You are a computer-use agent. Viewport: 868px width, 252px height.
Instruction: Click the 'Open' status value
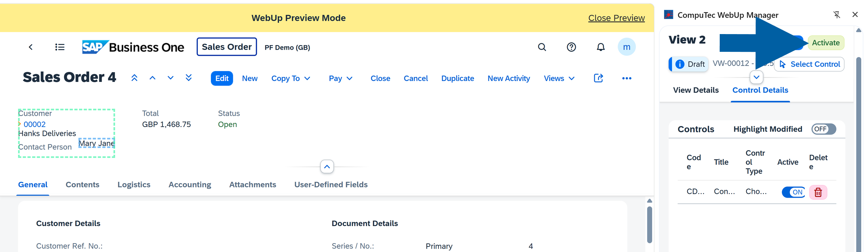coord(227,125)
